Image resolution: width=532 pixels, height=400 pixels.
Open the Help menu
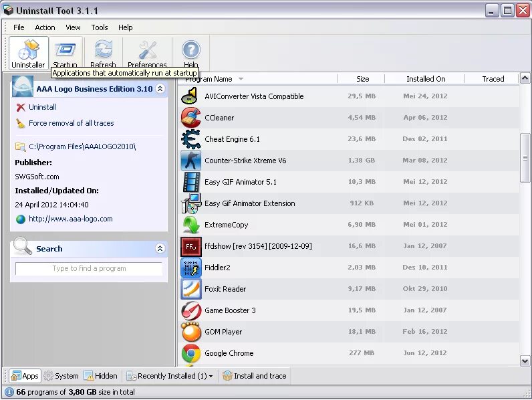tap(125, 27)
